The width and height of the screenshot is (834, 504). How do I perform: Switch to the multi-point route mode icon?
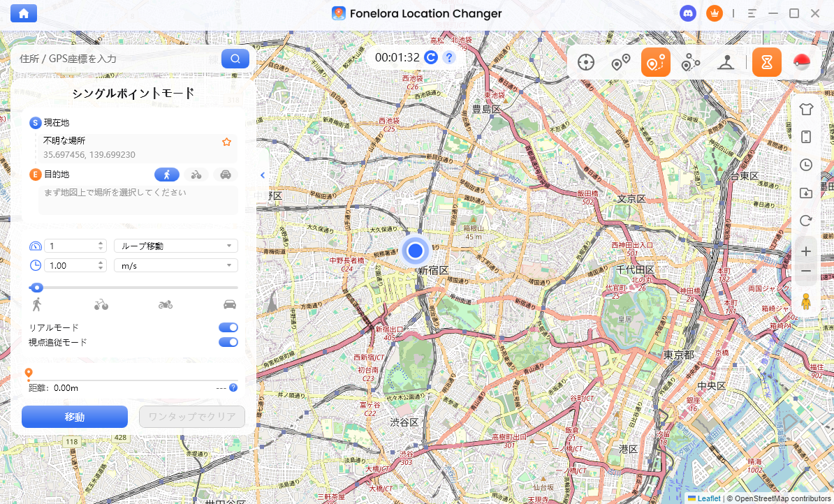point(690,63)
